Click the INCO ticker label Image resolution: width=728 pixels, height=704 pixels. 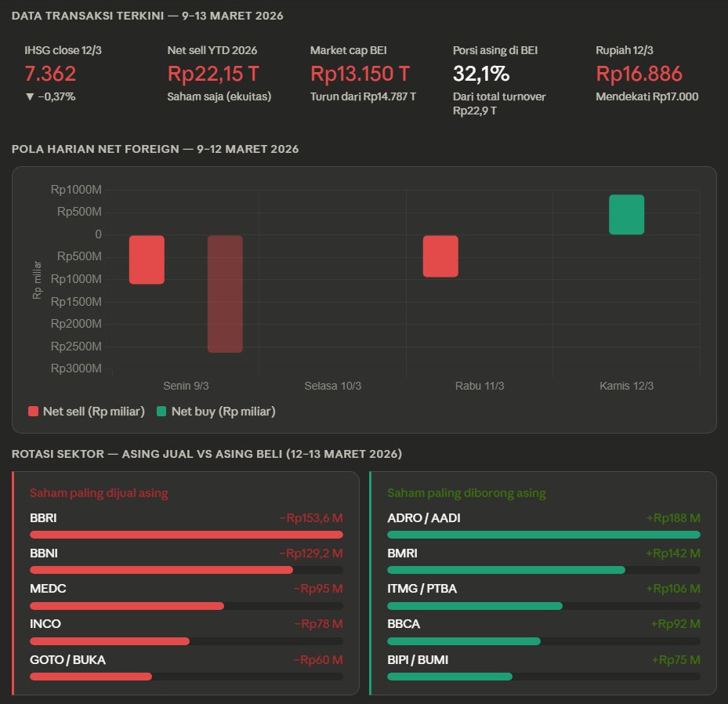pos(45,624)
